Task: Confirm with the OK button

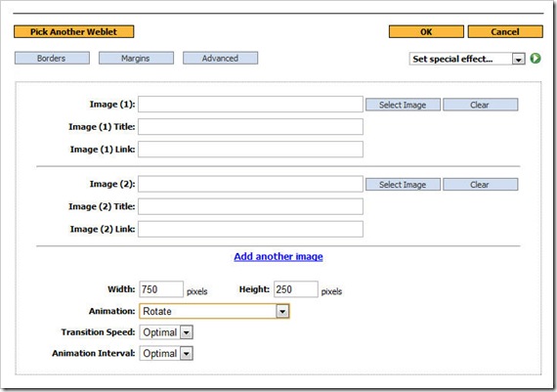Action: point(426,31)
